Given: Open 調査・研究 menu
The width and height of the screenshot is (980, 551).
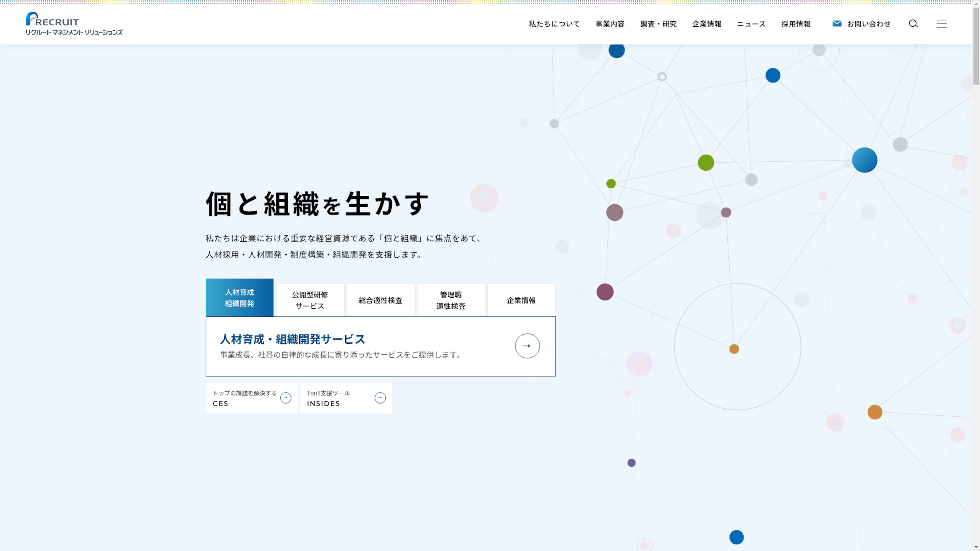Looking at the screenshot, I should tap(658, 24).
